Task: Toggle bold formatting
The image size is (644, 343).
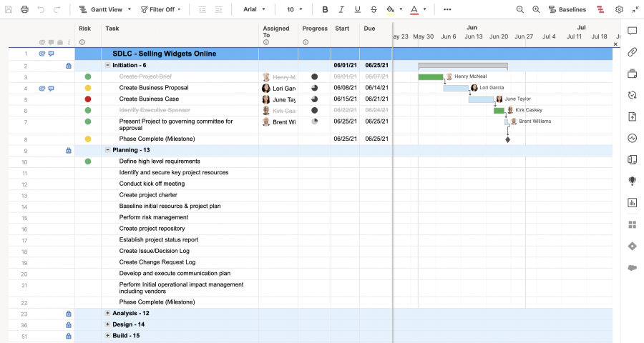Action: (326, 9)
